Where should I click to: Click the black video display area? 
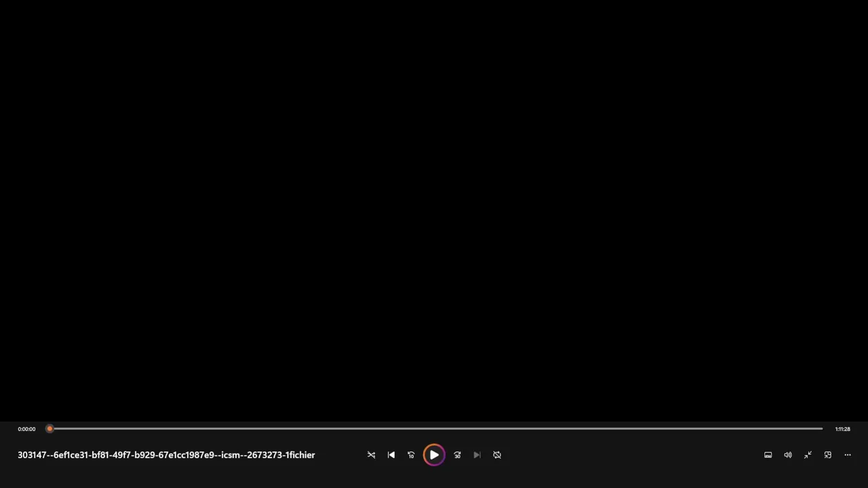(434, 210)
